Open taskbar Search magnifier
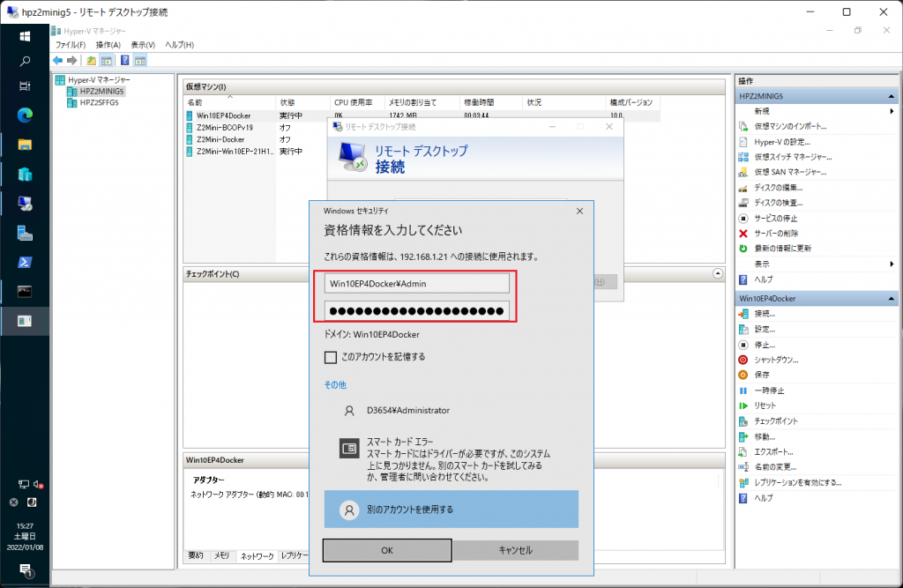 click(x=25, y=61)
